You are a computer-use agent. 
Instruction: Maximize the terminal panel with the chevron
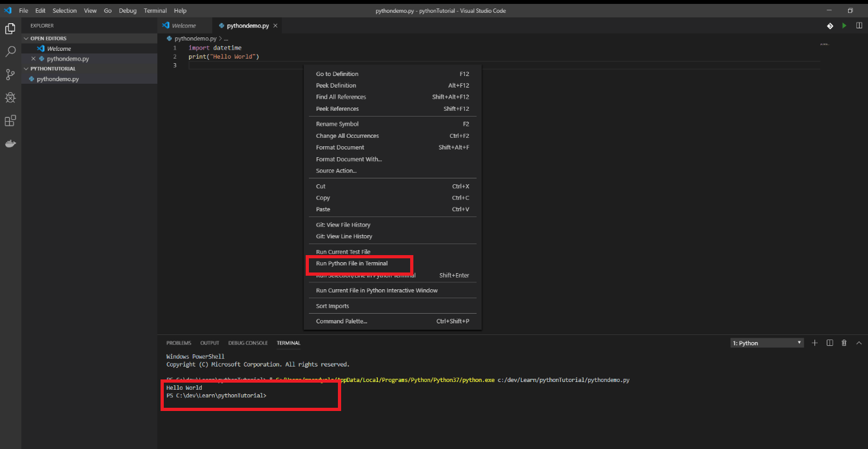859,343
